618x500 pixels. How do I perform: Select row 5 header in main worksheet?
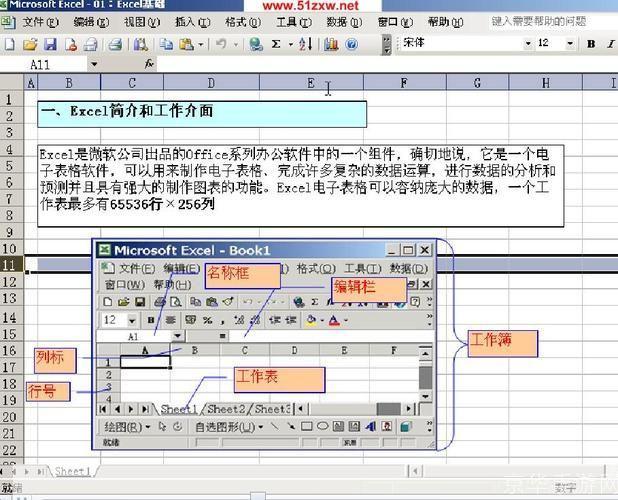point(9,166)
